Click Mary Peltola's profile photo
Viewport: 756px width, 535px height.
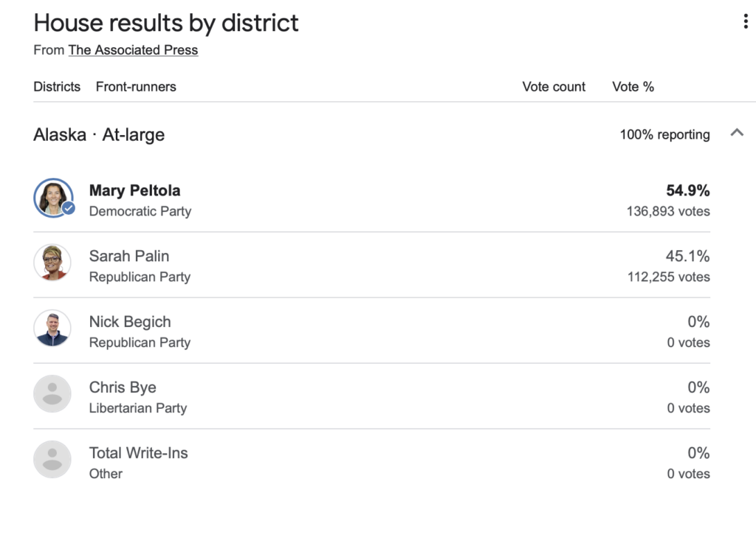point(52,197)
